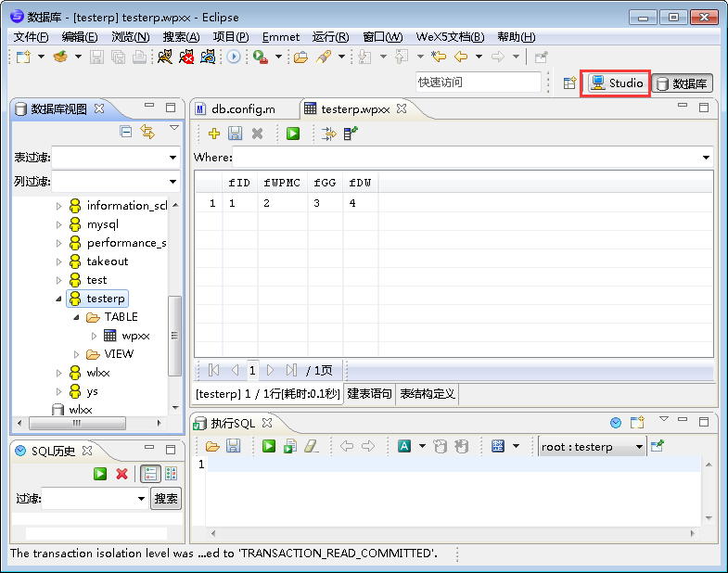Run query in testerp.wpxx editor toolbar
728x573 pixels.
[x=293, y=134]
